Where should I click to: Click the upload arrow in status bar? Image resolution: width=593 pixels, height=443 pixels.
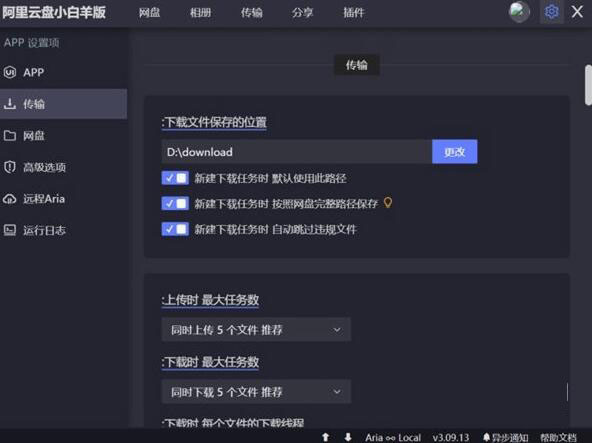325,437
